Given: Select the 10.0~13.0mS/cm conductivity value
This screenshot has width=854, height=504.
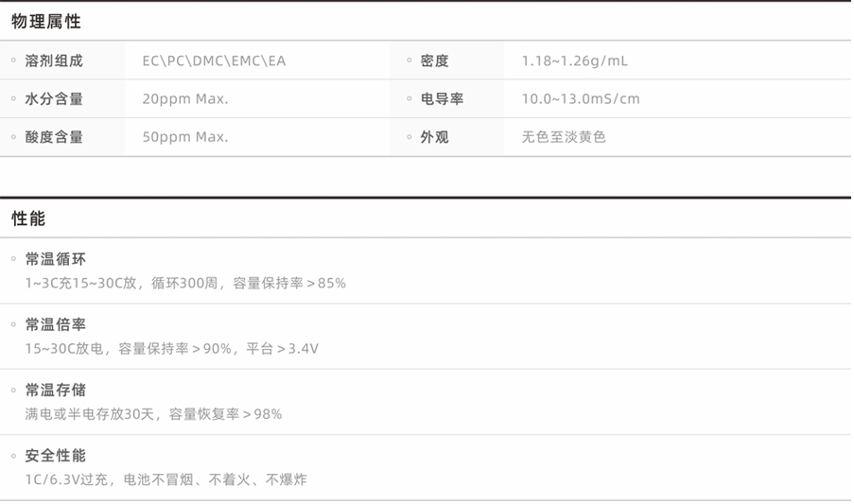Looking at the screenshot, I should (x=581, y=99).
